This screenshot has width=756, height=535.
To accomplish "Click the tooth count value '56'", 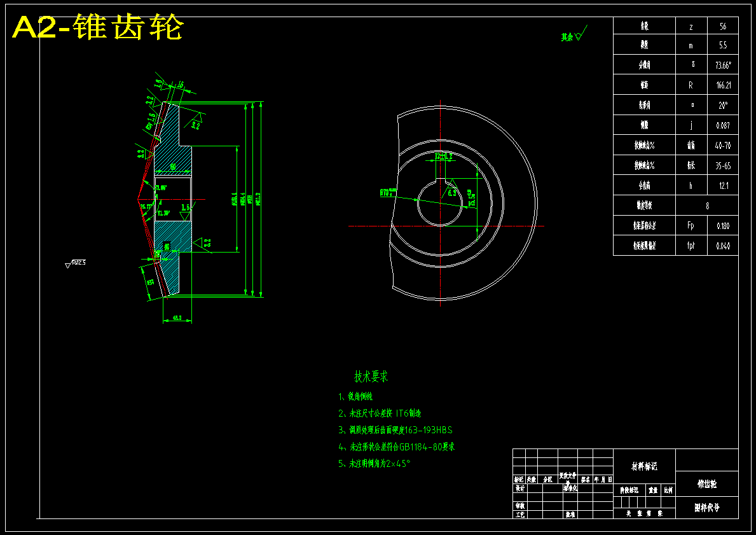I will (723, 27).
